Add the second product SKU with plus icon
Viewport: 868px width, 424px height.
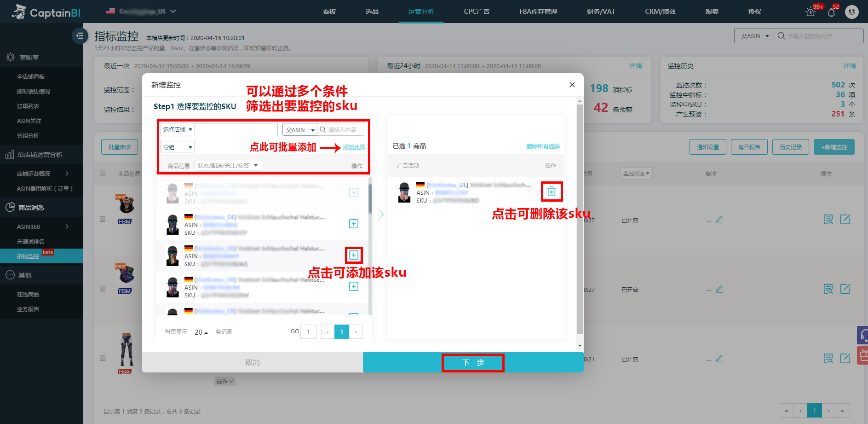[354, 224]
